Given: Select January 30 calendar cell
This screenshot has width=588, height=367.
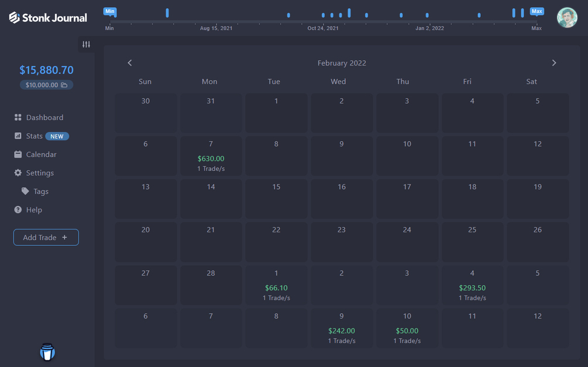Looking at the screenshot, I should [x=146, y=113].
